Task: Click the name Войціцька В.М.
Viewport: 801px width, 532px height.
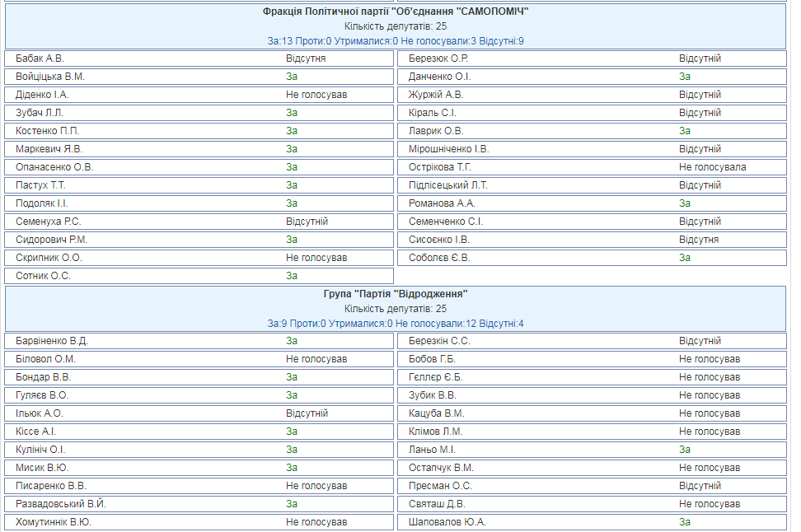Action: (50, 77)
